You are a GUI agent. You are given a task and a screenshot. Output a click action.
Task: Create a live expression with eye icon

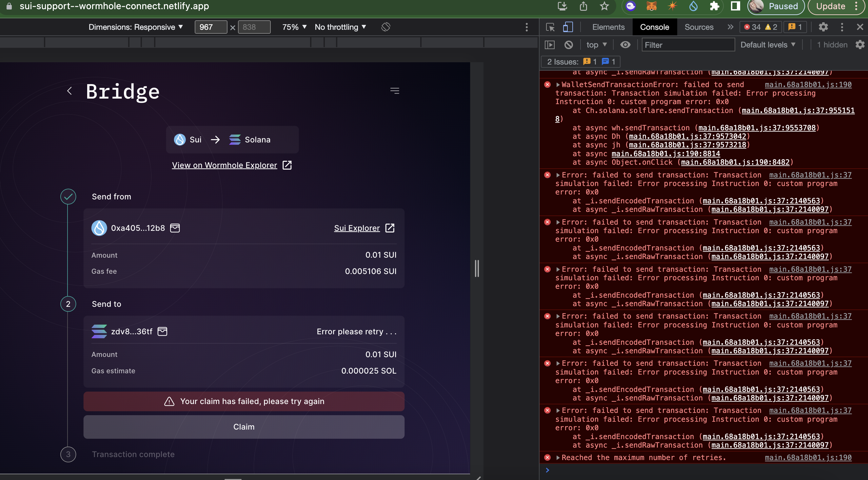[x=625, y=45]
